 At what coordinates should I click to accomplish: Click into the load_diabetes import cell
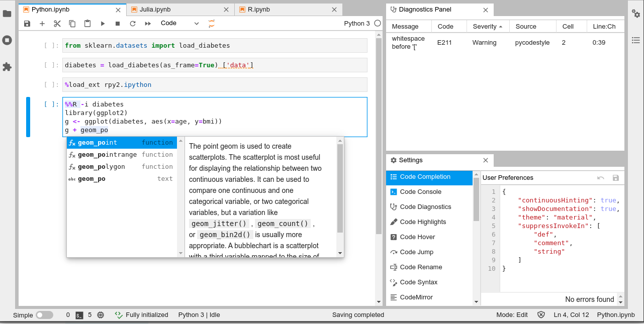(x=215, y=46)
